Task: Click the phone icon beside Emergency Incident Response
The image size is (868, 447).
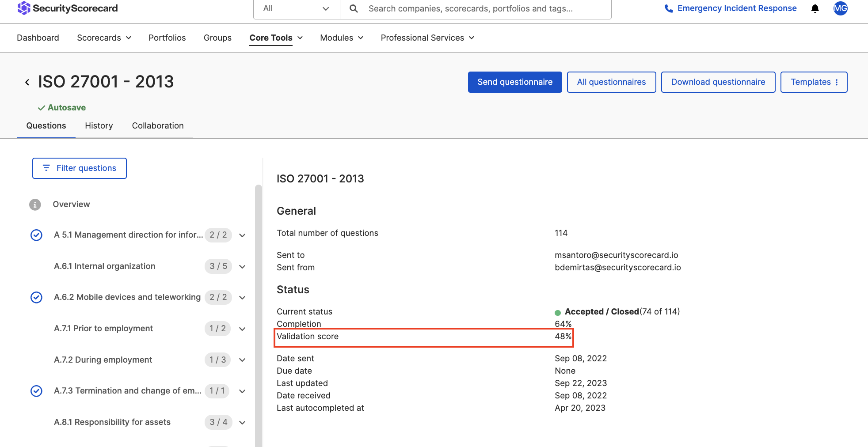Action: pyautogui.click(x=669, y=9)
